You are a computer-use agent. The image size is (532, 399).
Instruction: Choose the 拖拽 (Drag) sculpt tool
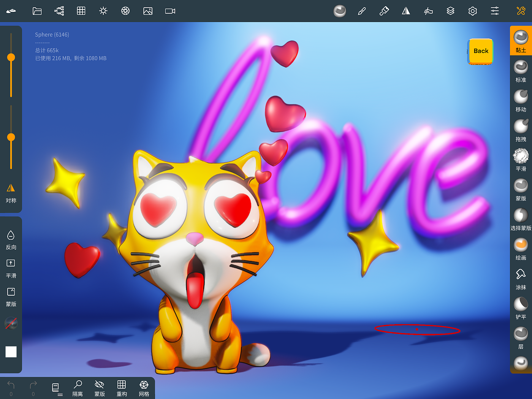point(521,130)
